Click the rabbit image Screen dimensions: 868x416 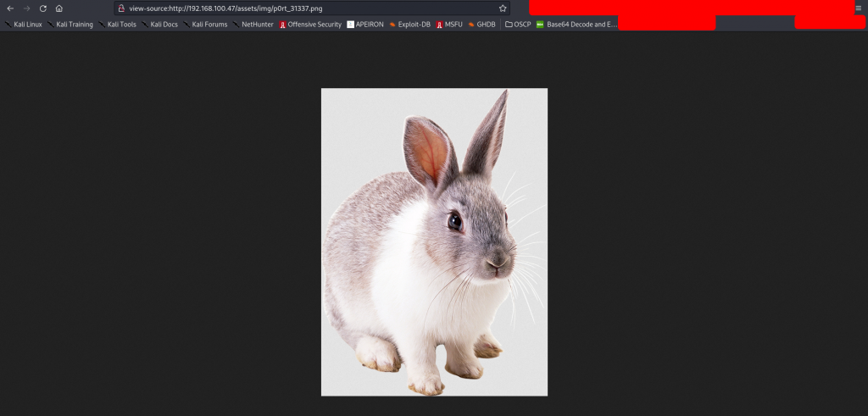(434, 241)
